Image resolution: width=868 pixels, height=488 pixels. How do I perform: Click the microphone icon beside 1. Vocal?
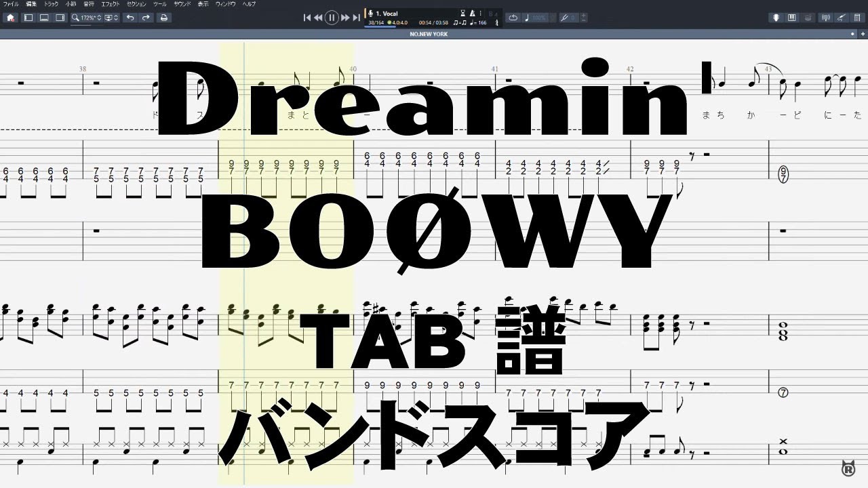click(x=370, y=13)
